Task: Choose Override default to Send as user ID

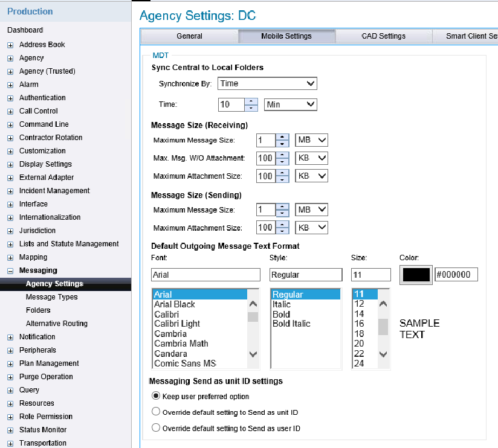Action: coord(156,428)
